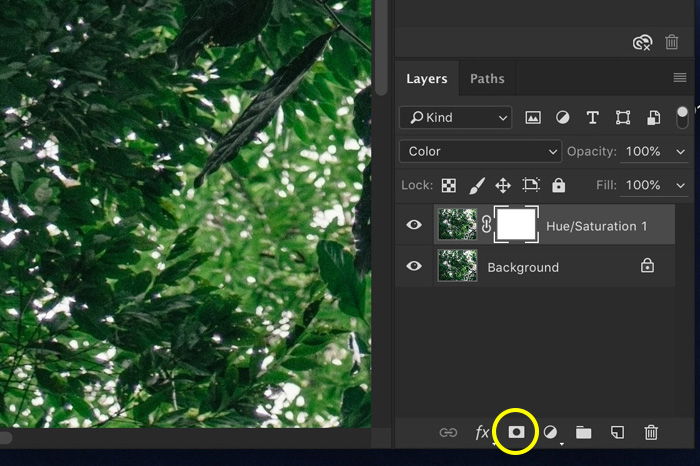This screenshot has width=700, height=466.
Task: Create new fill or adjustment layer
Action: (x=549, y=432)
